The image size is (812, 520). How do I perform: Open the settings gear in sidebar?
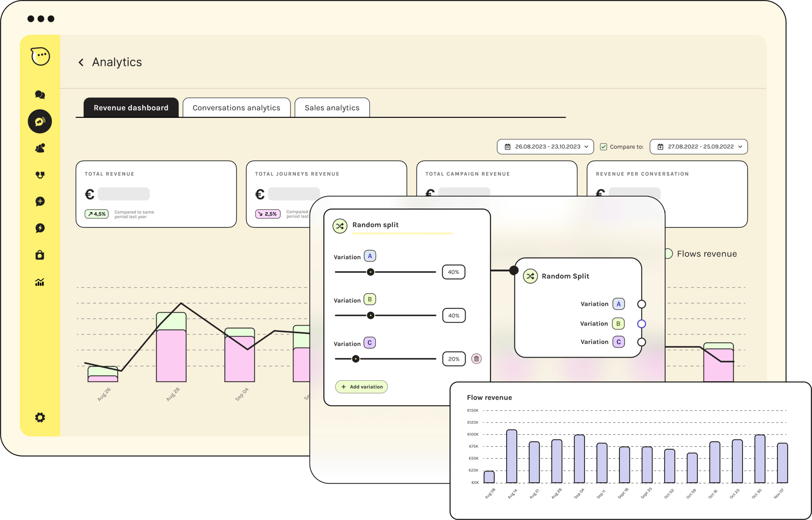tap(40, 417)
